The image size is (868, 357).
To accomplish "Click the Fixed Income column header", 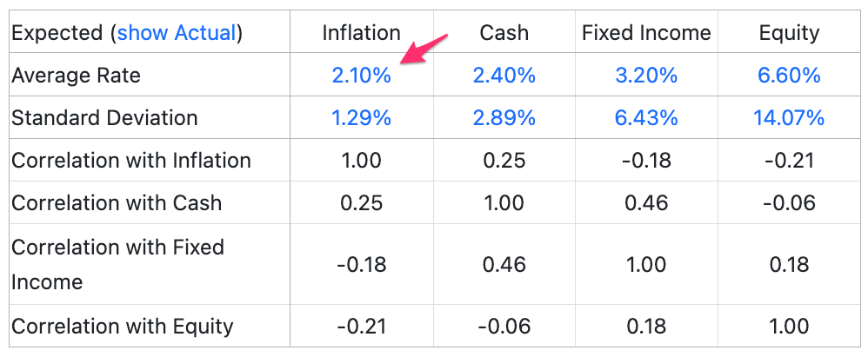I will pos(646,33).
